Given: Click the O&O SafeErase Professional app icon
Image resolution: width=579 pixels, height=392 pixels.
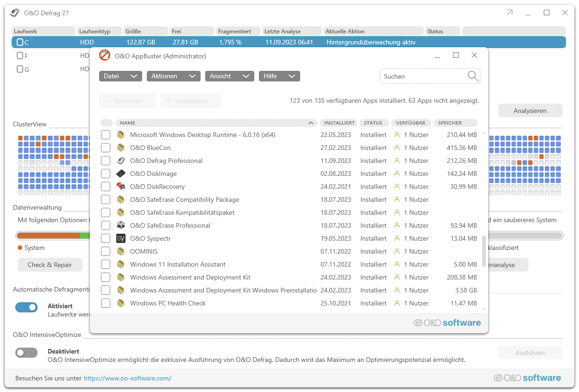Looking at the screenshot, I should [121, 225].
